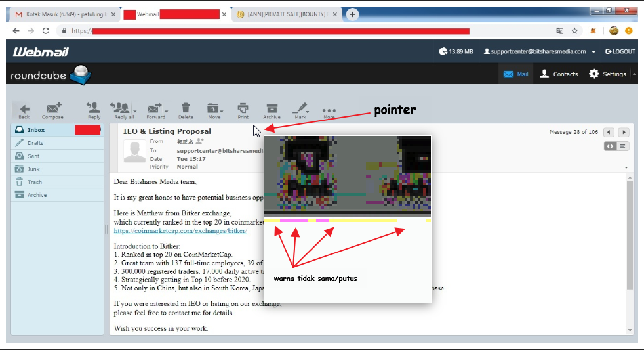Viewport: 644px width, 350px height.
Task: Archive the current message
Action: (x=272, y=111)
